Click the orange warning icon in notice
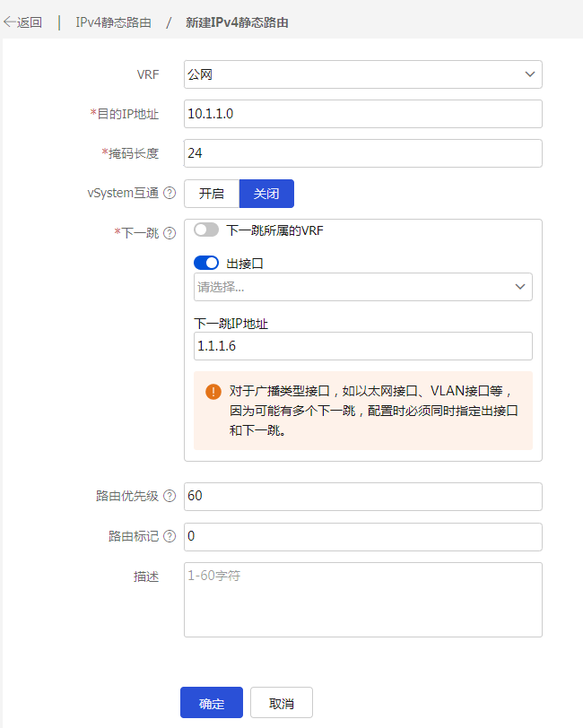The width and height of the screenshot is (583, 728). 213,392
